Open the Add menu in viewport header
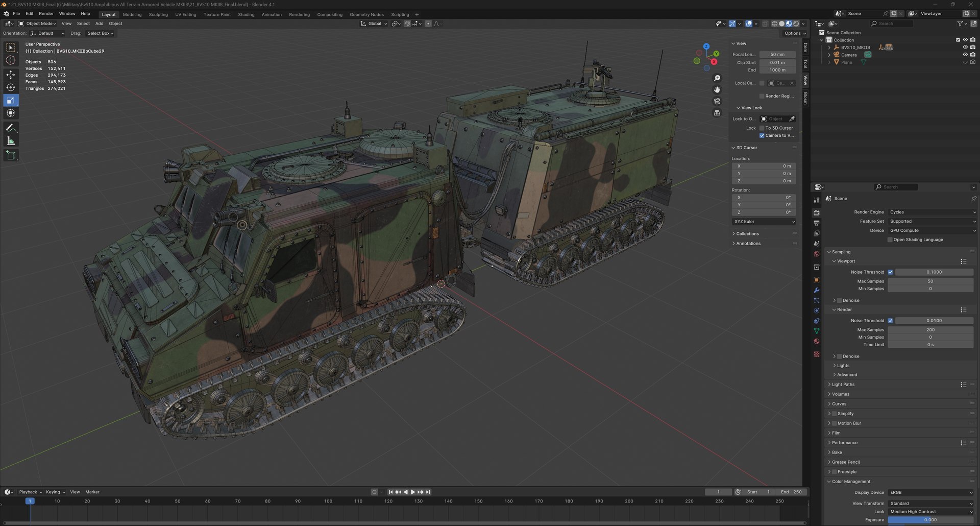The image size is (980, 526). 99,23
